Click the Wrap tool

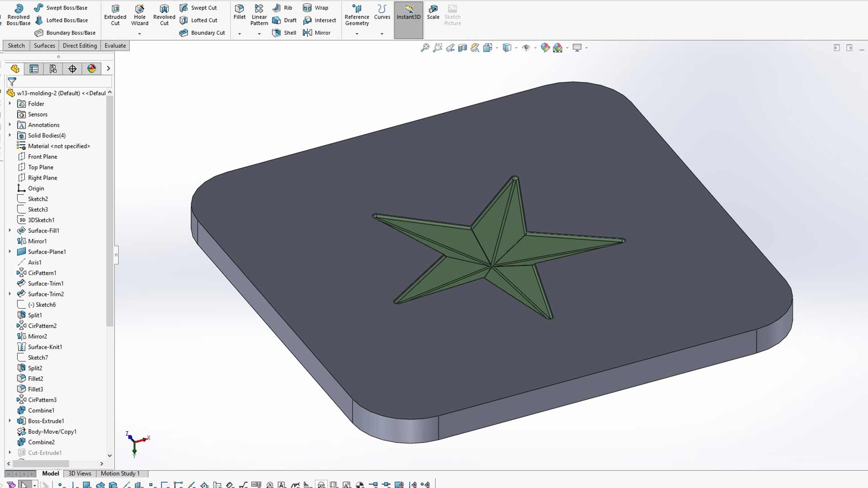click(316, 8)
